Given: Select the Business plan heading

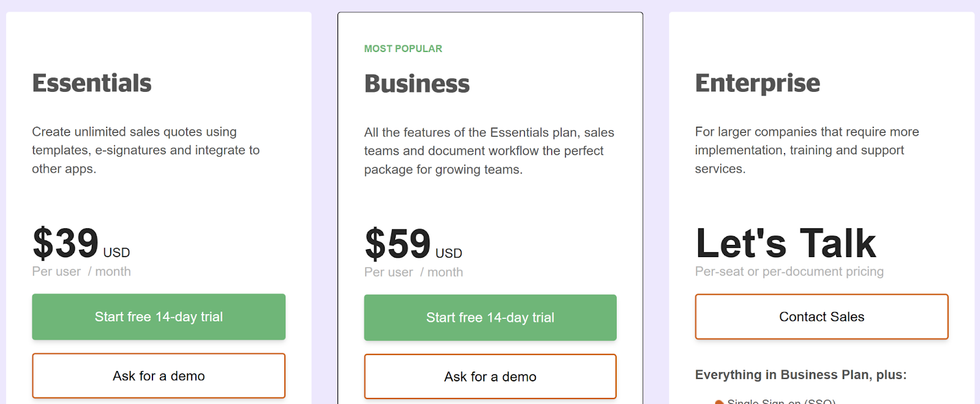Looking at the screenshot, I should (417, 84).
